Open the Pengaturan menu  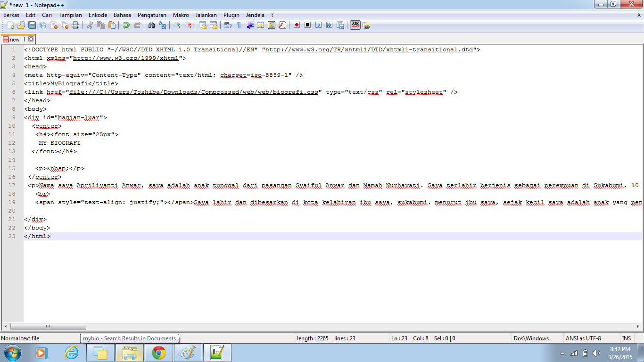[152, 15]
